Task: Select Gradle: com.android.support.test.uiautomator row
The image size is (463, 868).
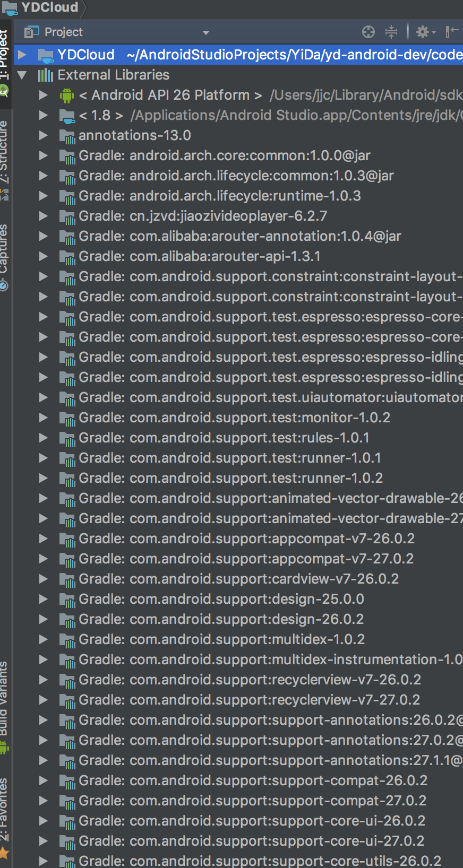Action: [238, 397]
